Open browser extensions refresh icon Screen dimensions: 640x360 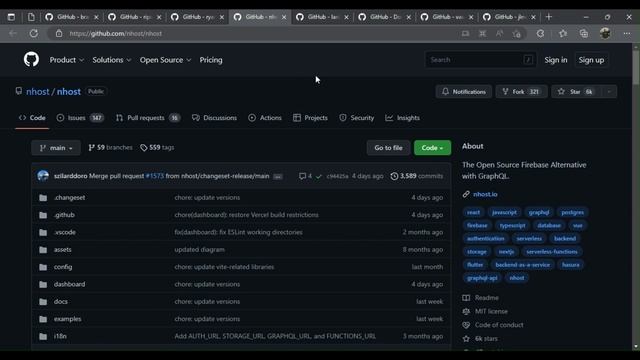pyautogui.click(x=540, y=33)
